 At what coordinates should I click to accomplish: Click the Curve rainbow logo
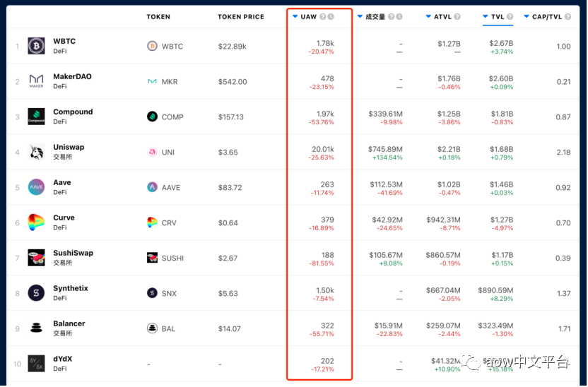tap(36, 222)
